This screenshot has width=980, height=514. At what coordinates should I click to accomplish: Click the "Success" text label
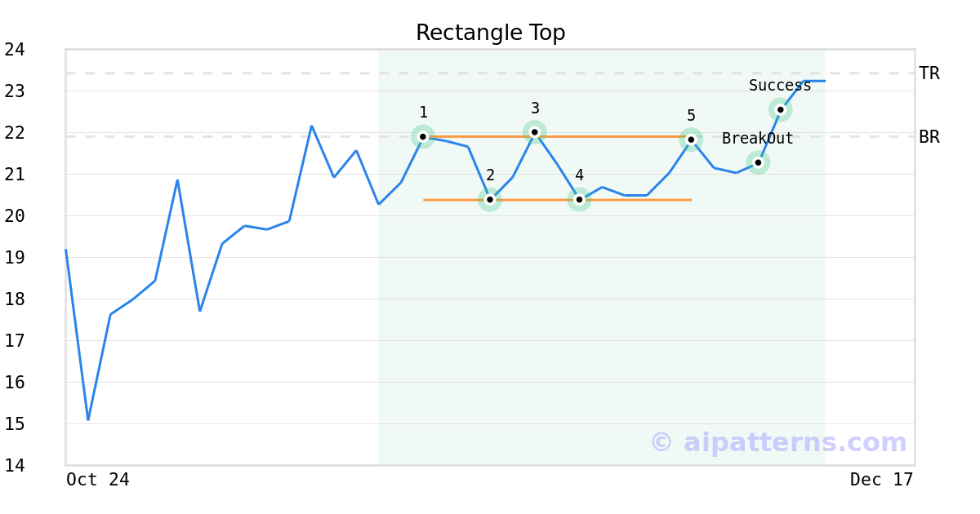780,86
